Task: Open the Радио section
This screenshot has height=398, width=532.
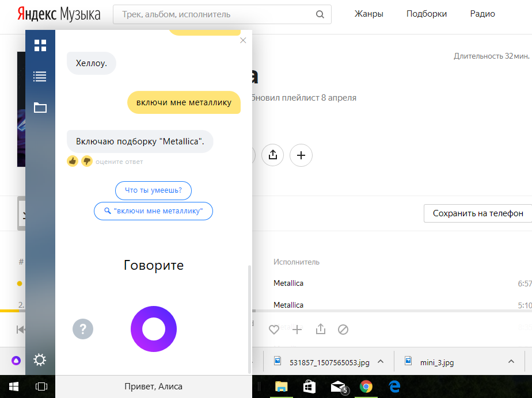Action: point(482,14)
